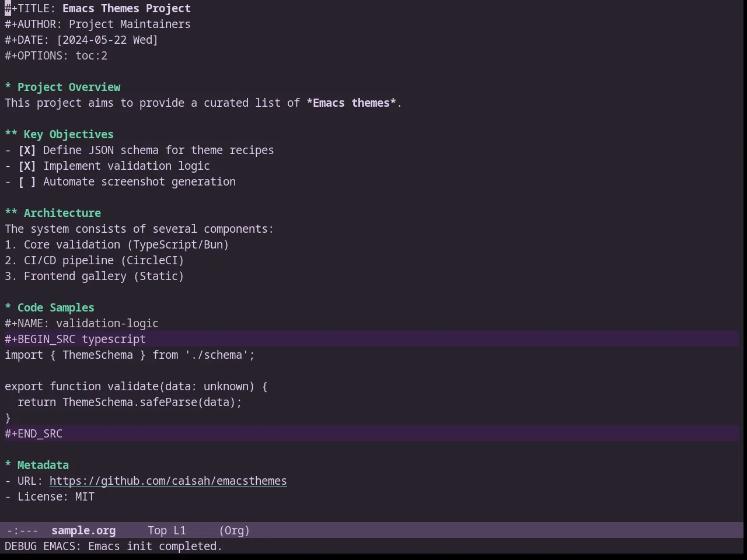
Task: Place cursor on '#+TITLE: Emacs Themes Project' line
Action: tap(97, 8)
